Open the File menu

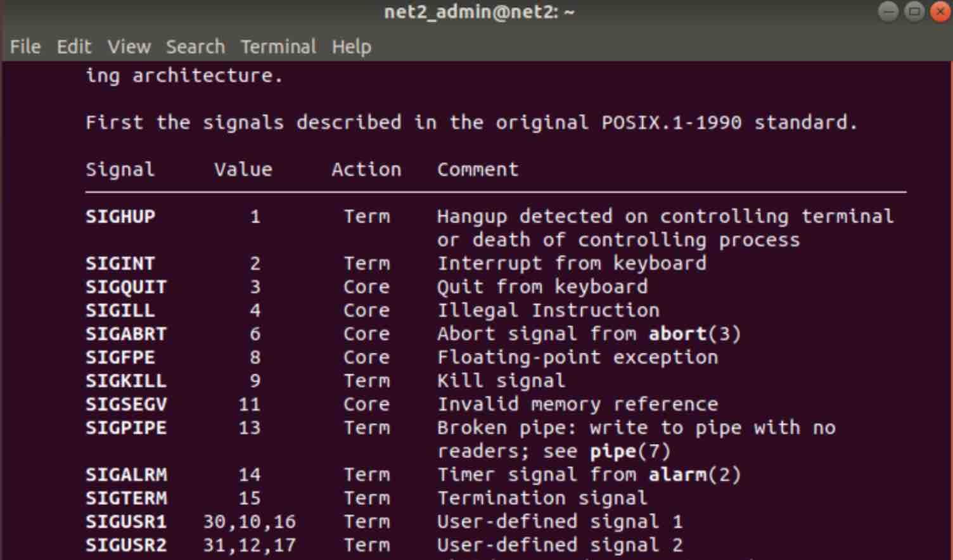(25, 46)
